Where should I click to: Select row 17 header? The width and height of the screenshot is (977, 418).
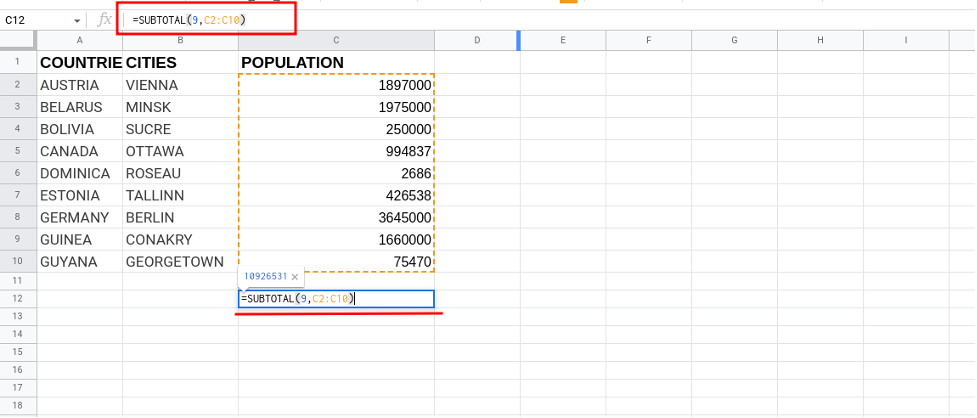coord(18,387)
